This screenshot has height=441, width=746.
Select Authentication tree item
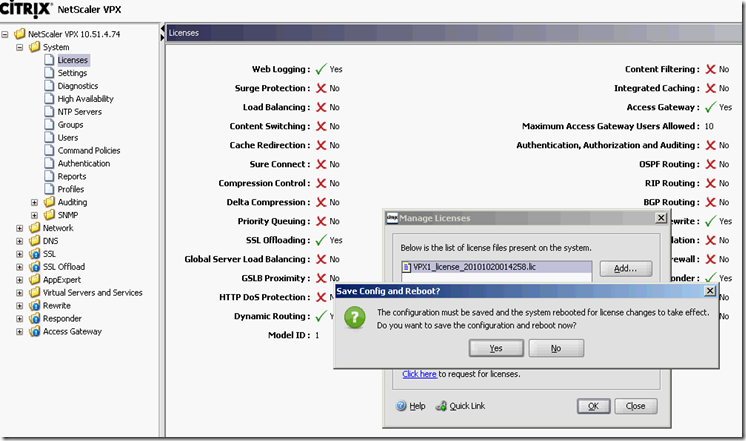[84, 163]
